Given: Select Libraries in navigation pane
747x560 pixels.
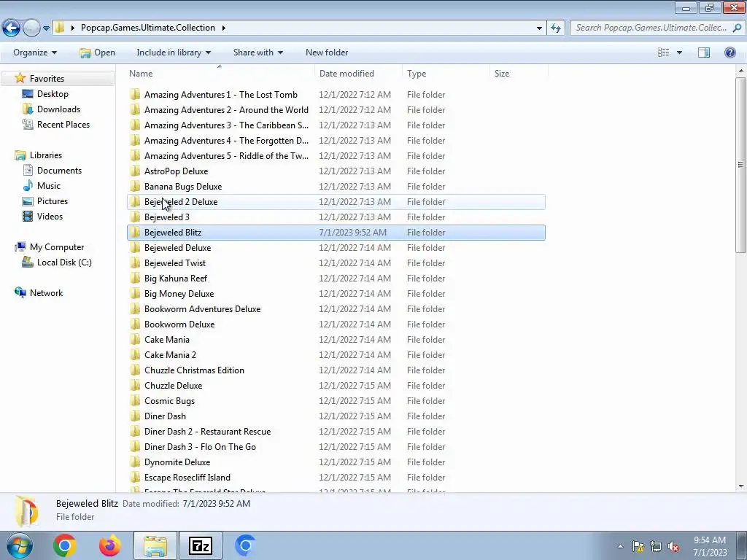Looking at the screenshot, I should tap(46, 155).
